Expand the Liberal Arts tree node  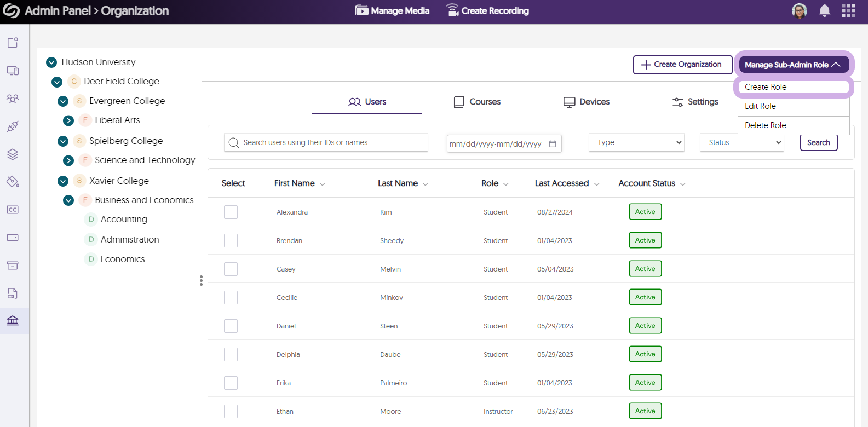pos(68,120)
